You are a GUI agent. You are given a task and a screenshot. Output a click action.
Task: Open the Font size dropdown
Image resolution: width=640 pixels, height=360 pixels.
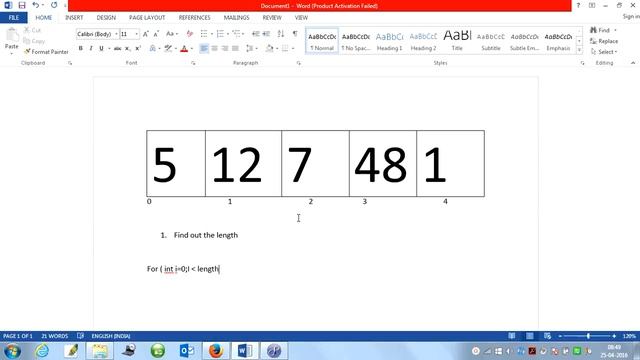click(136, 34)
